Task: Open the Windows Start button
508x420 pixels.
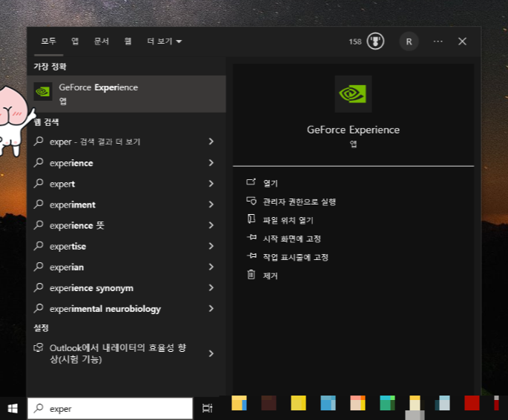Action: pyautogui.click(x=13, y=408)
